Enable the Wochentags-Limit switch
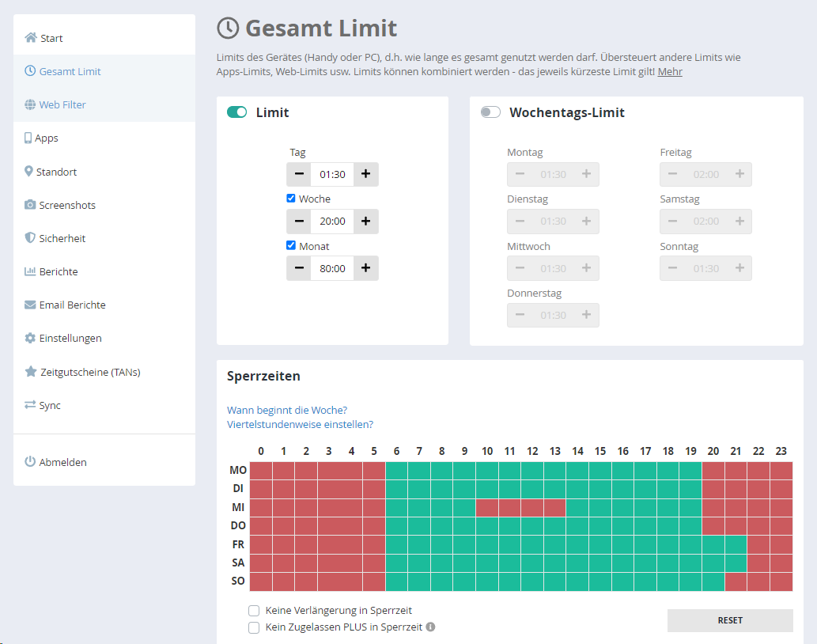Viewport: 817px width, 644px height. coord(490,112)
